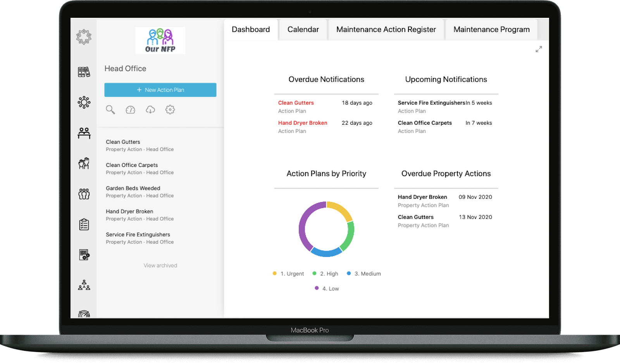Switch to the Maintenance Program tab
The image size is (620, 364).
491,29
